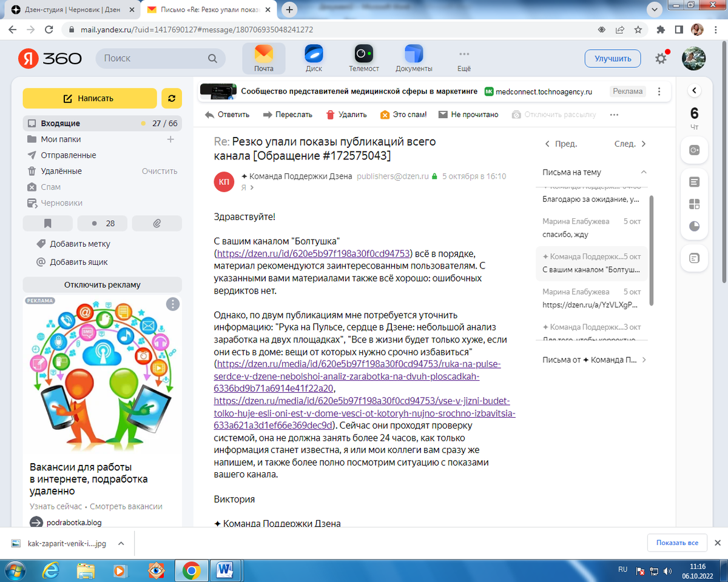Image resolution: width=728 pixels, height=582 pixels.
Task: Open calendar widget showing 6 Чт
Action: tap(695, 118)
